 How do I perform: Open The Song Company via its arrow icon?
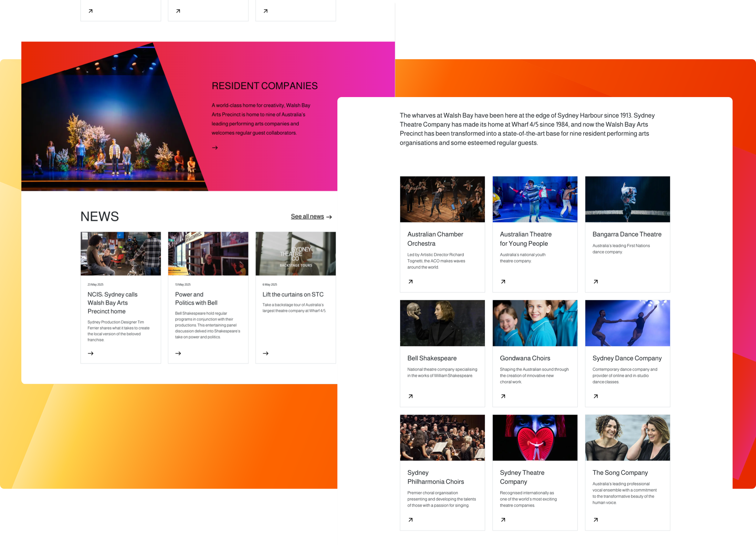595,520
